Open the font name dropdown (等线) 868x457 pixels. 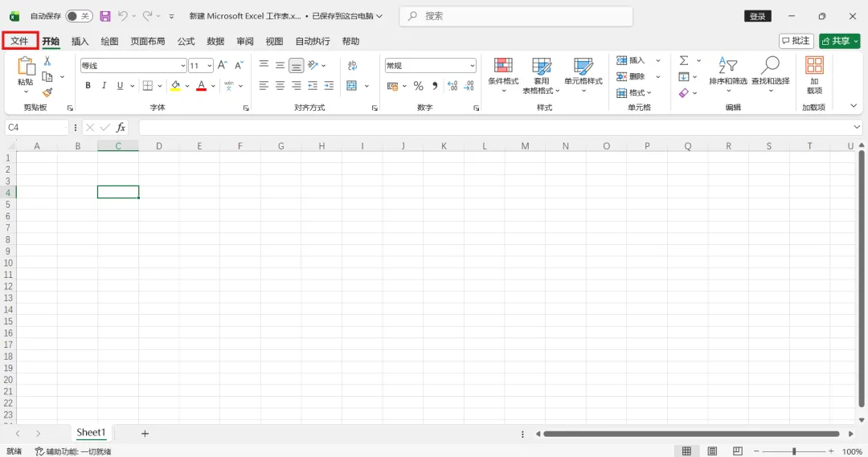[x=182, y=66]
